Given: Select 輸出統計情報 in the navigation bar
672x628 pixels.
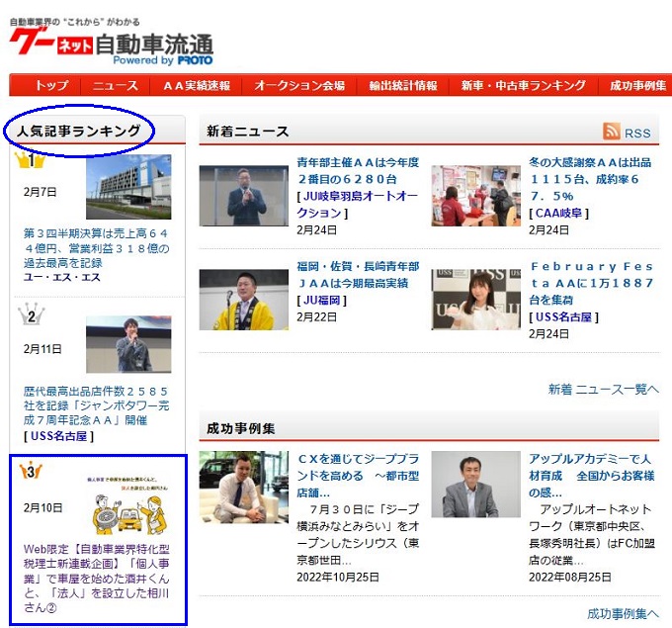Looking at the screenshot, I should (402, 86).
